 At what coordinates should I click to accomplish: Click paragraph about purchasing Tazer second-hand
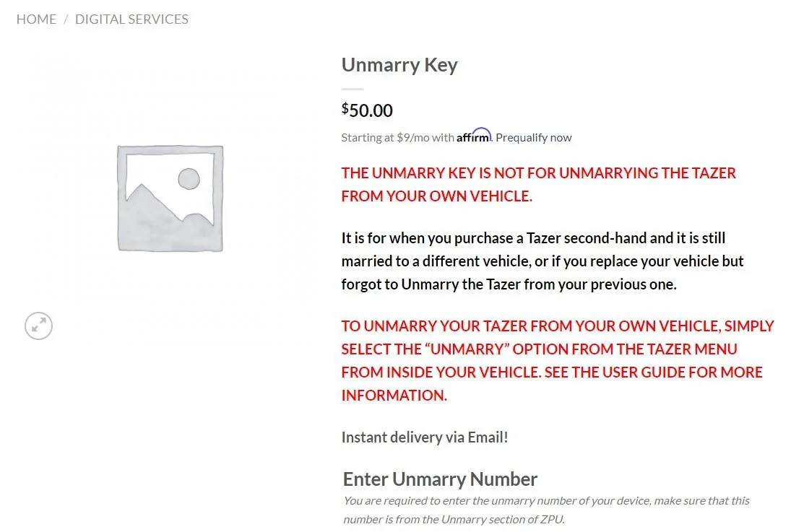(543, 261)
